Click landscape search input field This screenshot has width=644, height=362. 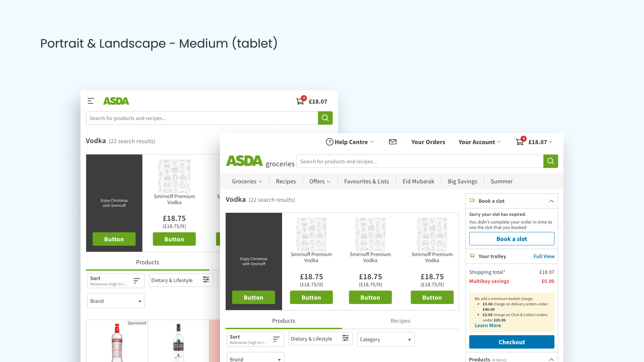pyautogui.click(x=420, y=161)
